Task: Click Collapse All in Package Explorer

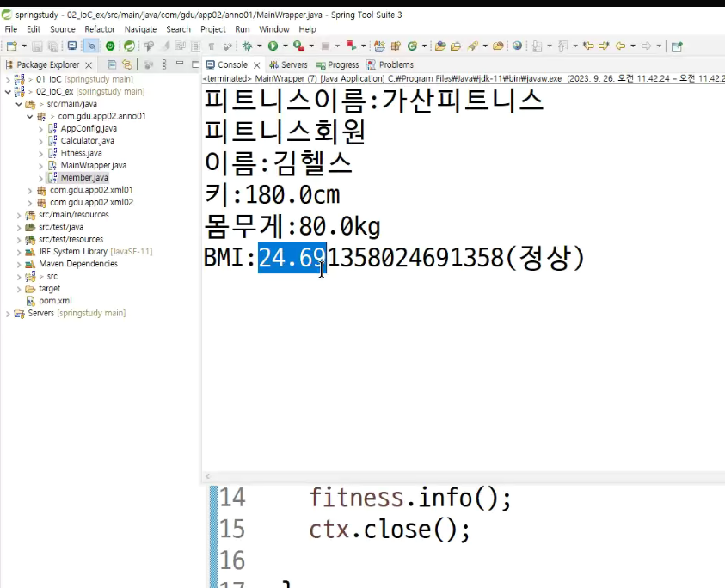Action: [x=112, y=64]
